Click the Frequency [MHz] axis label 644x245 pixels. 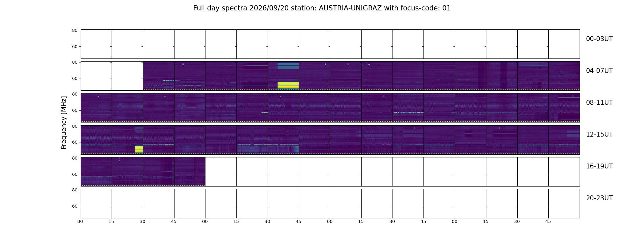click(64, 123)
